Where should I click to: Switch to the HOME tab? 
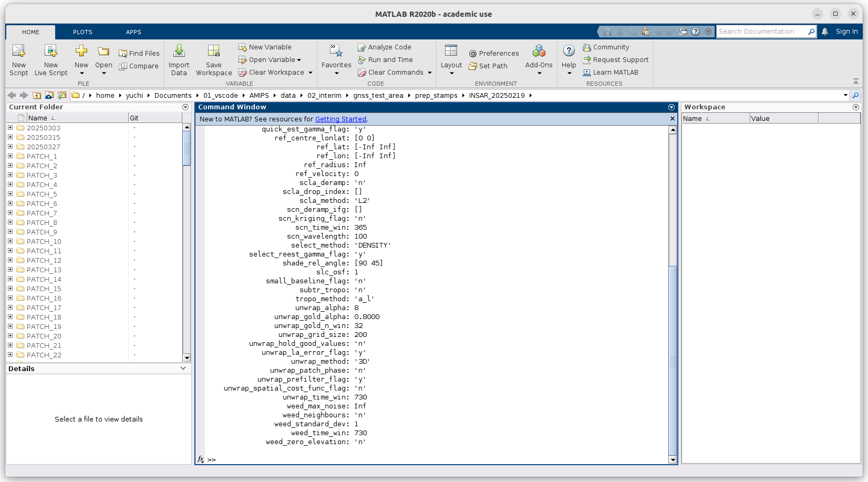(x=30, y=32)
